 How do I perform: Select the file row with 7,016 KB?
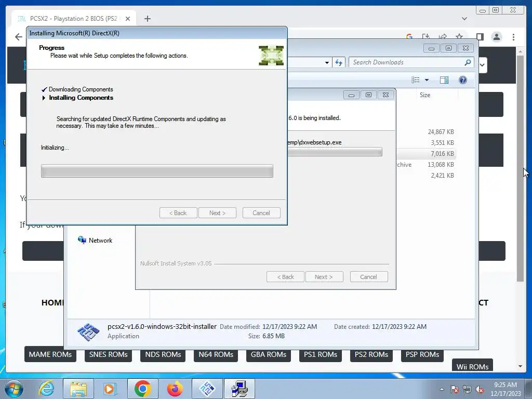click(425, 154)
